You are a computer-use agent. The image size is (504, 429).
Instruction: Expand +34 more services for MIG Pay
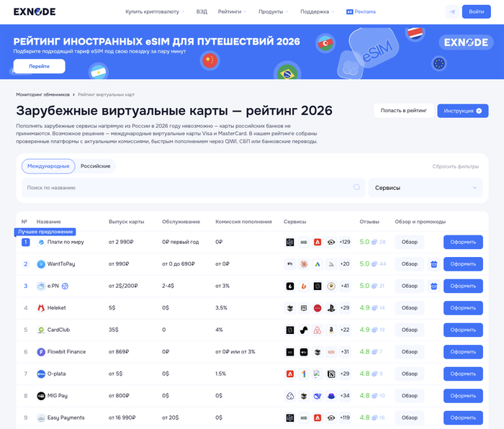pyautogui.click(x=345, y=396)
